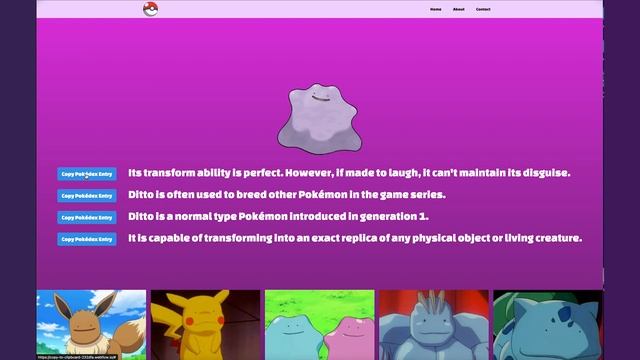640x360 pixels.
Task: Click text 'It is capable of transforming'
Action: click(200, 238)
